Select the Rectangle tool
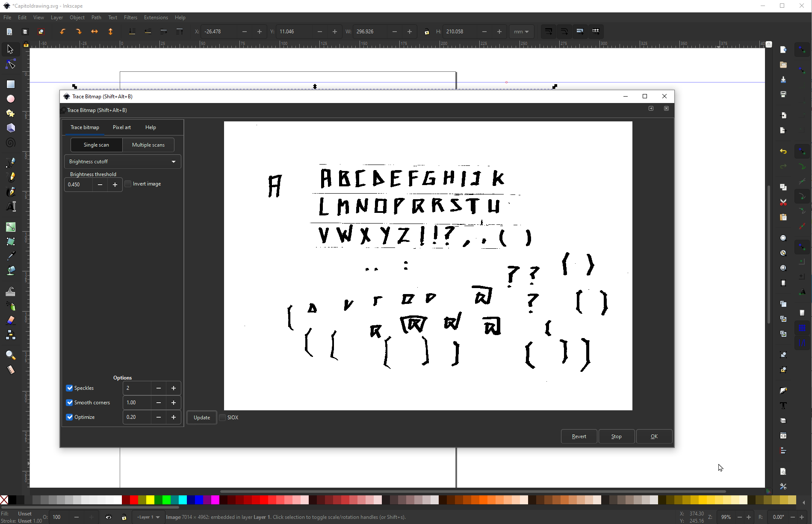Image resolution: width=812 pixels, height=524 pixels. coord(10,84)
